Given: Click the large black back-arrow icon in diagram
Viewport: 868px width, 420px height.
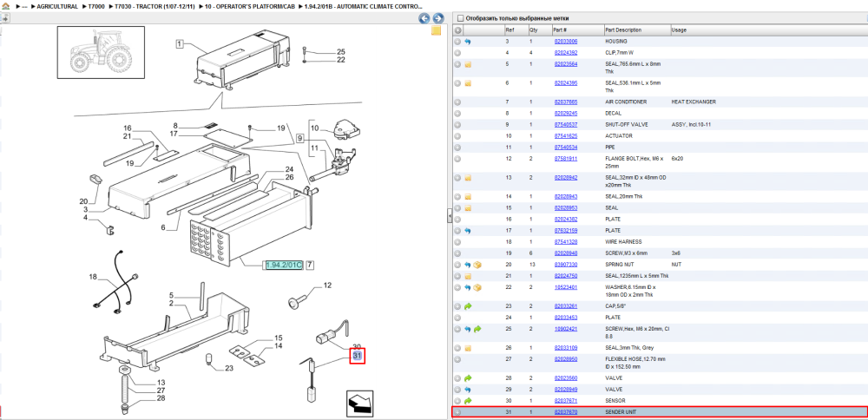Looking at the screenshot, I should tap(358, 403).
